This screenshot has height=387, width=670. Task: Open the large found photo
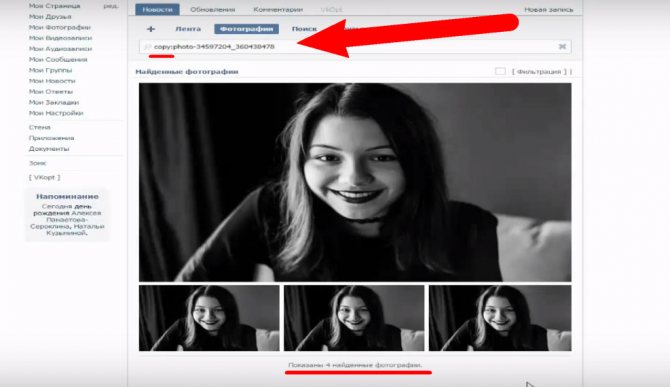tap(355, 182)
